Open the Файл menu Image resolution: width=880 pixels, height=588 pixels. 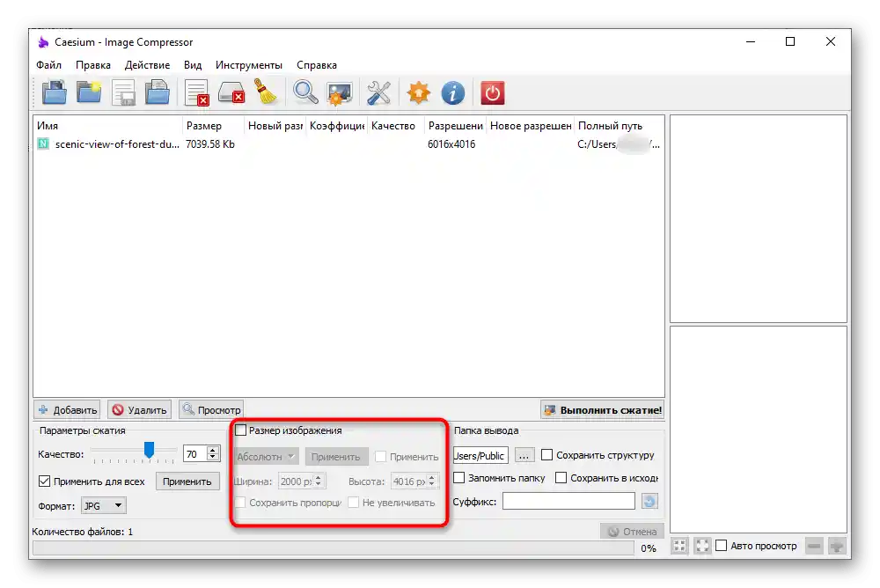[x=48, y=65]
